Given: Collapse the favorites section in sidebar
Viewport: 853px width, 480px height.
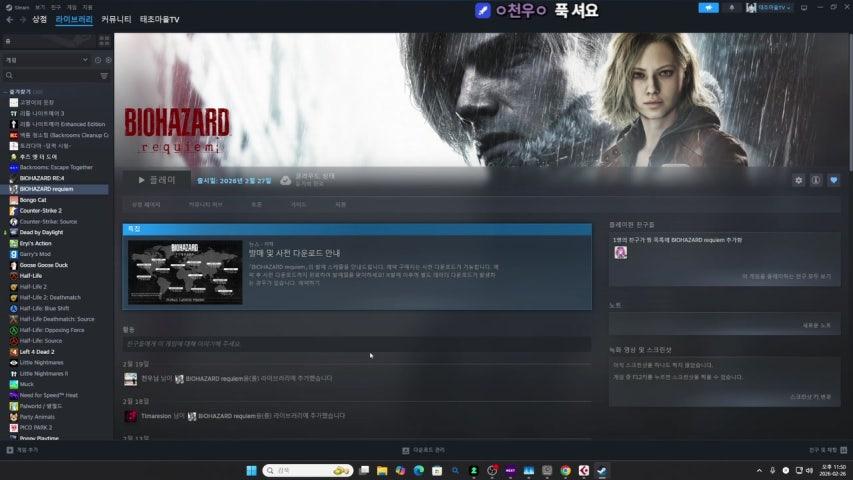Looking at the screenshot, I should click(x=6, y=91).
